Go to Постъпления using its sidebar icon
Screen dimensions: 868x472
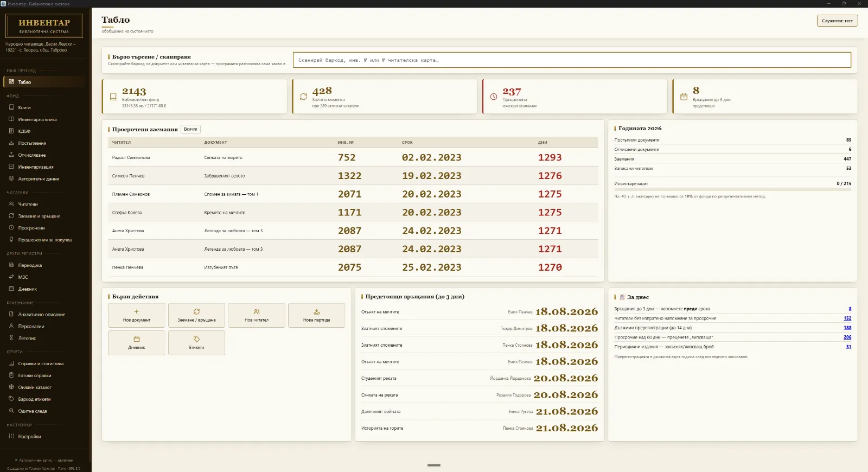click(11, 143)
